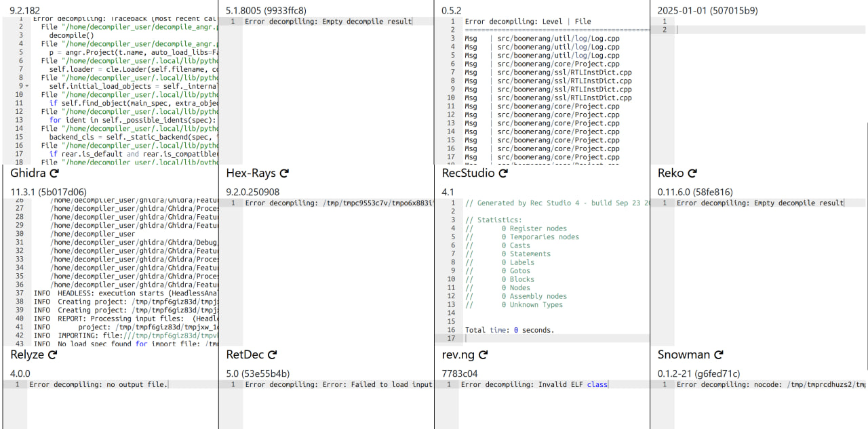This screenshot has height=429, width=868.
Task: Rerun the Hex-Rays decompiler via its reload icon
Action: [284, 173]
